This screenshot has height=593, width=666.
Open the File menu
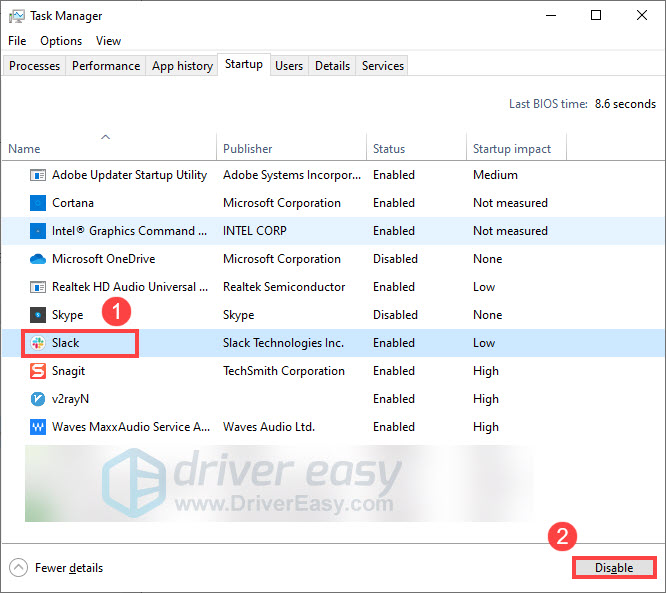[17, 41]
